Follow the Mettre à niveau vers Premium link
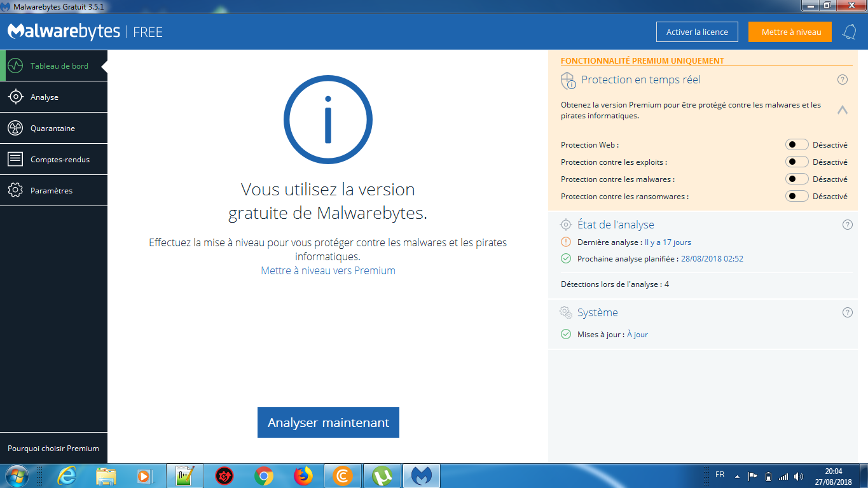Image resolution: width=868 pixels, height=488 pixels. tap(328, 270)
